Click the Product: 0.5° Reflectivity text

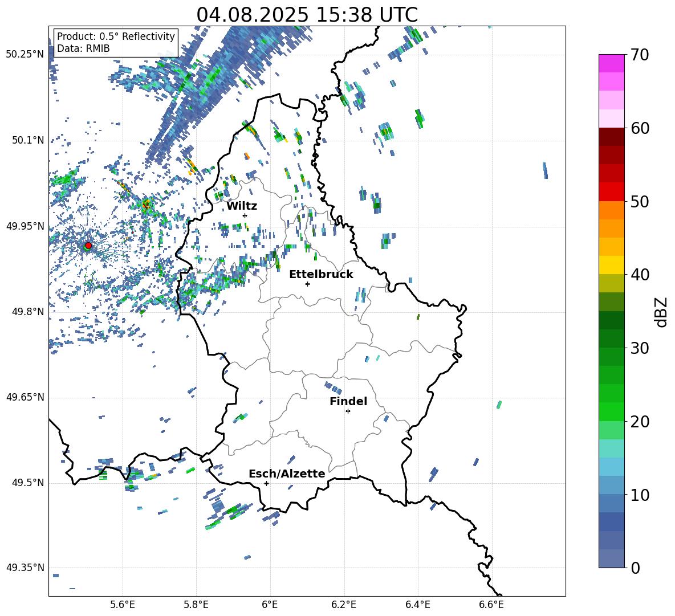point(116,36)
